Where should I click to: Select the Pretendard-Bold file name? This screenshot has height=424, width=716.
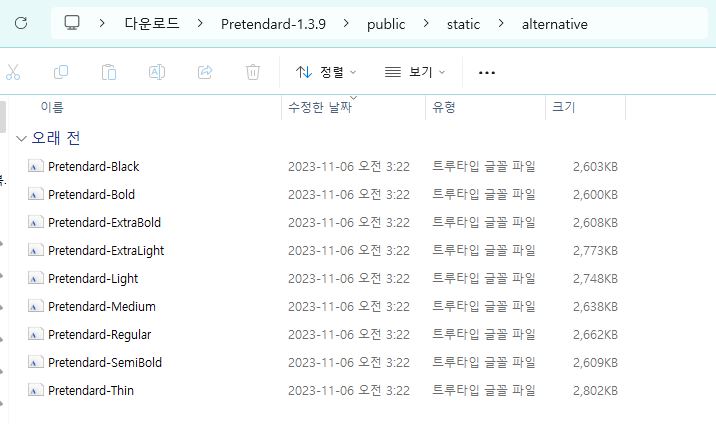pyautogui.click(x=91, y=194)
